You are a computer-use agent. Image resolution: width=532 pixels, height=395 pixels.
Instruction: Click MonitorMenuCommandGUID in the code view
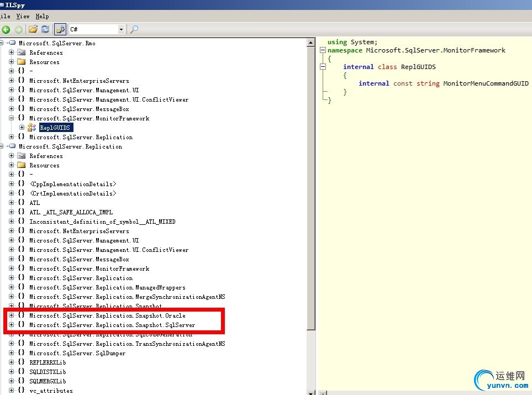[x=486, y=83]
